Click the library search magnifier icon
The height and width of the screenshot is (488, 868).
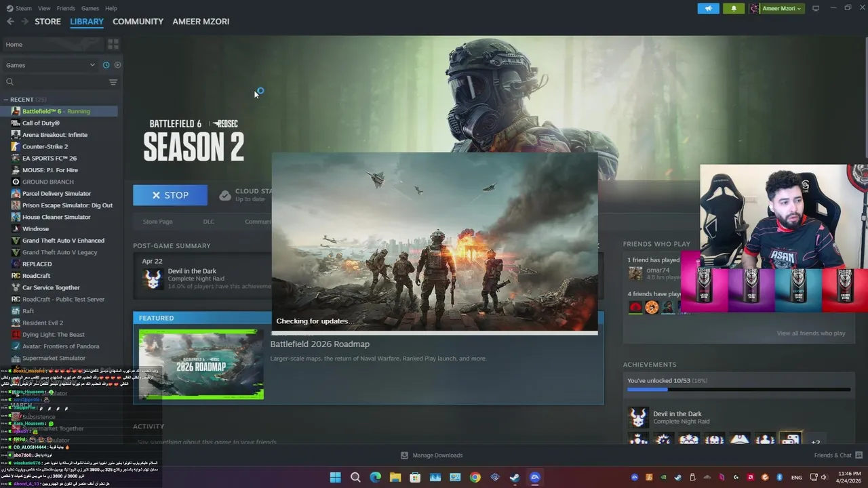9,82
